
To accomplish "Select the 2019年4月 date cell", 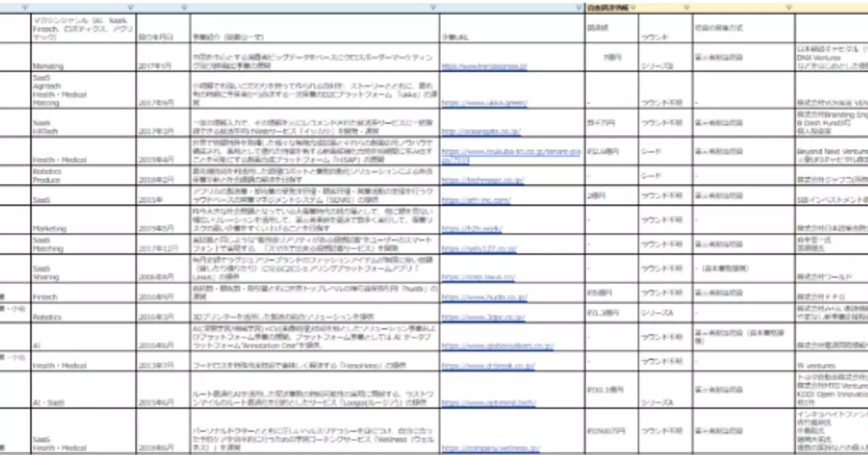I will (x=163, y=152).
